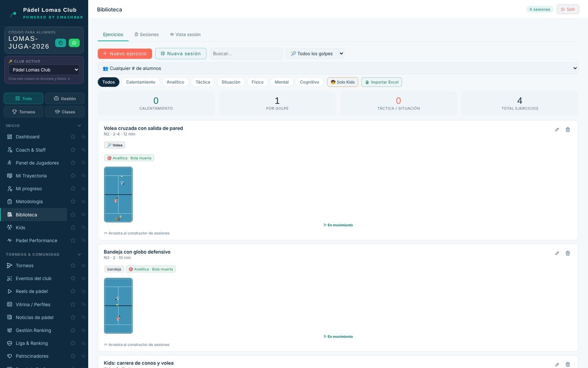The height and width of the screenshot is (368, 588).
Task: Favorite the Dashboard sidebar item with star
Action: pyautogui.click(x=73, y=137)
